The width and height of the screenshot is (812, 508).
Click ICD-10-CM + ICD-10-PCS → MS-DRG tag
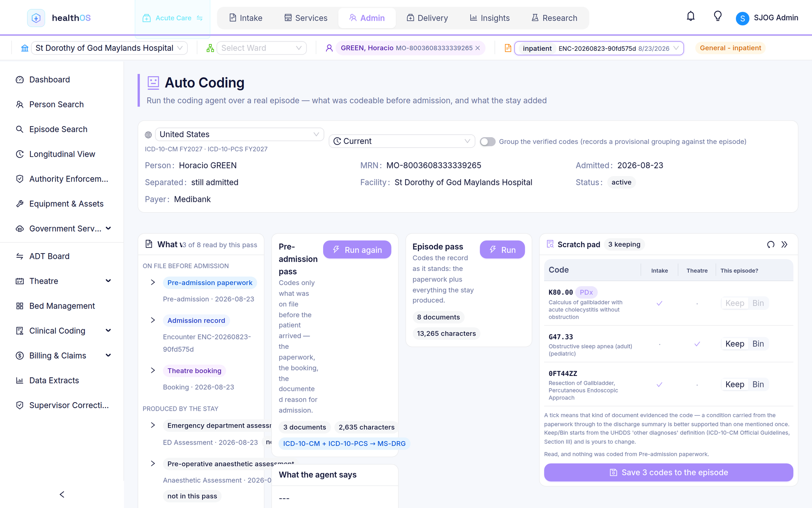(x=344, y=444)
